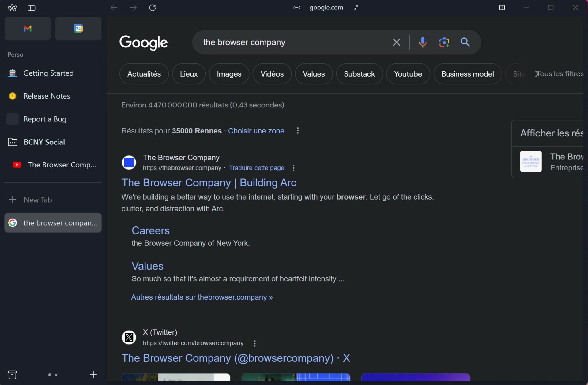Image resolution: width=588 pixels, height=385 pixels.
Task: Open the Values sitelink
Action: pyautogui.click(x=147, y=266)
